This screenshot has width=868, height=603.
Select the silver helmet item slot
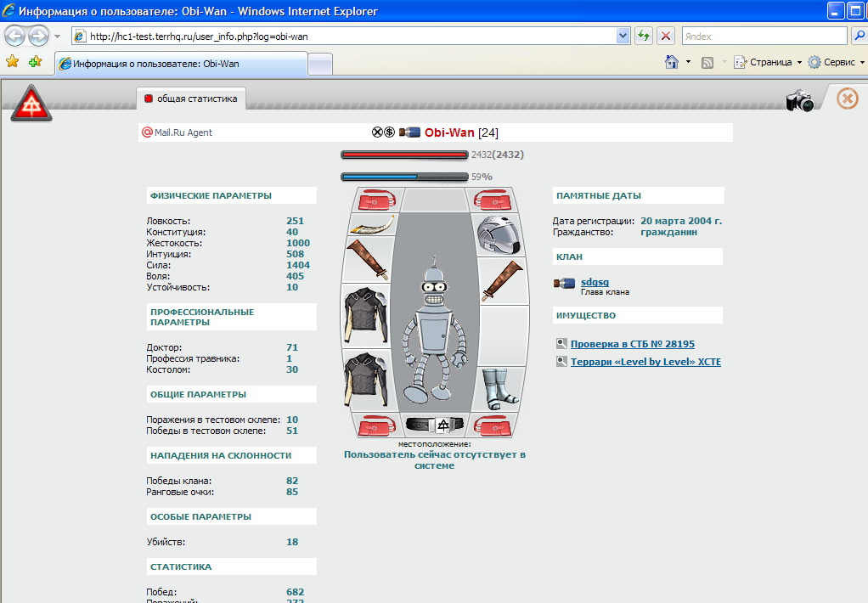pos(499,235)
